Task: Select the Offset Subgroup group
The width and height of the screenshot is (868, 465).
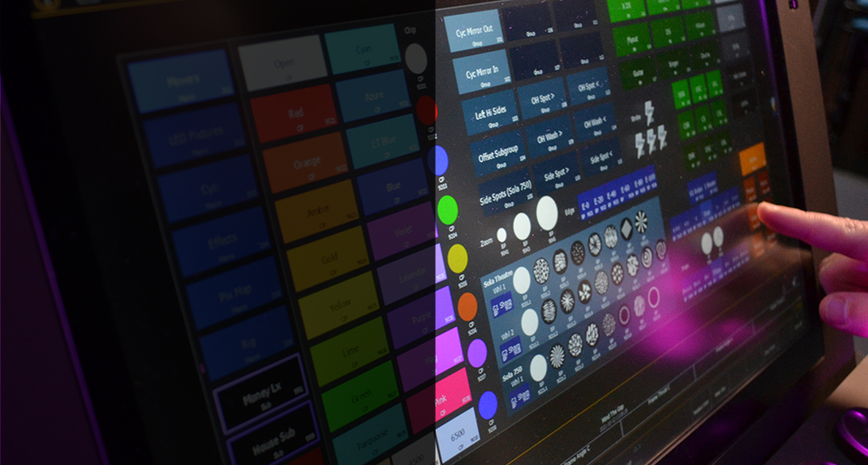Action: (499, 153)
